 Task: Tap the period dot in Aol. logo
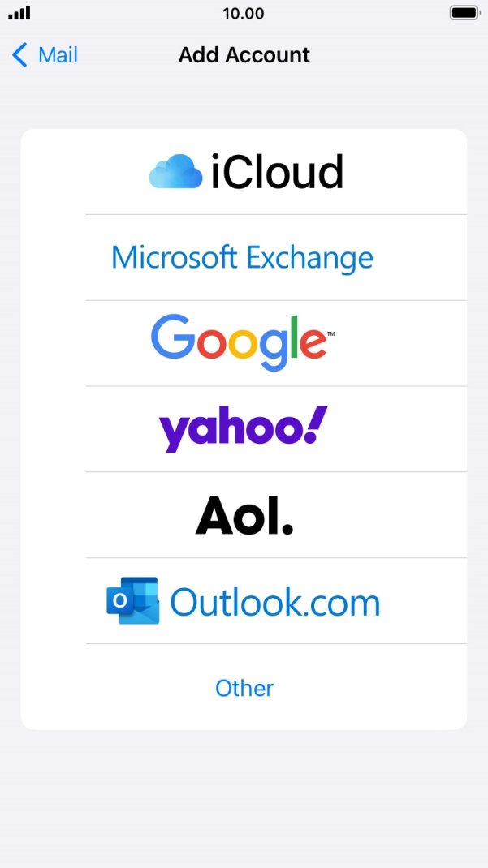[287, 528]
